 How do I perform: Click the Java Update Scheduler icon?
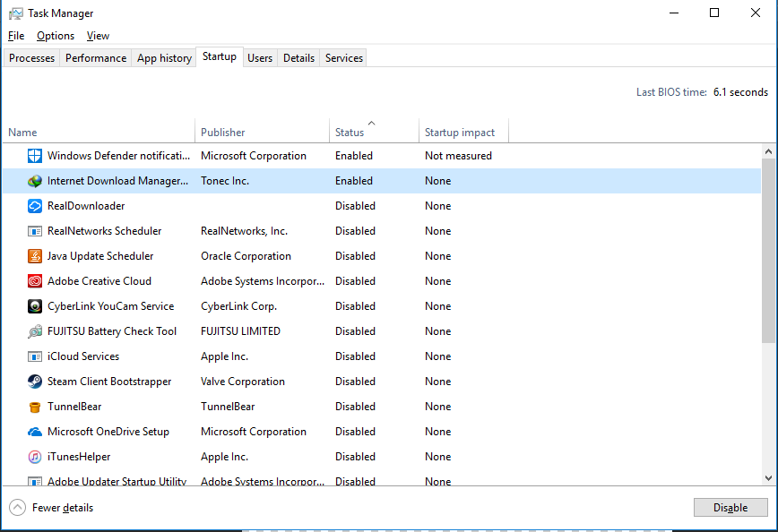[x=35, y=256]
